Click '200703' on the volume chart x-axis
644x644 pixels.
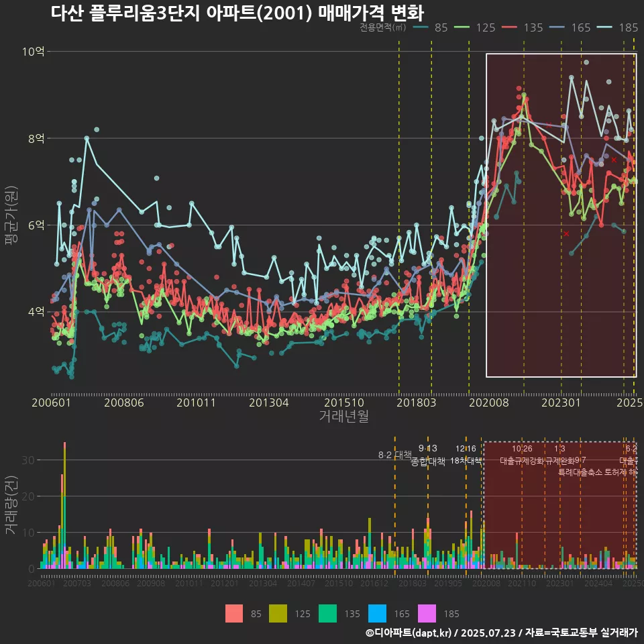click(x=77, y=583)
